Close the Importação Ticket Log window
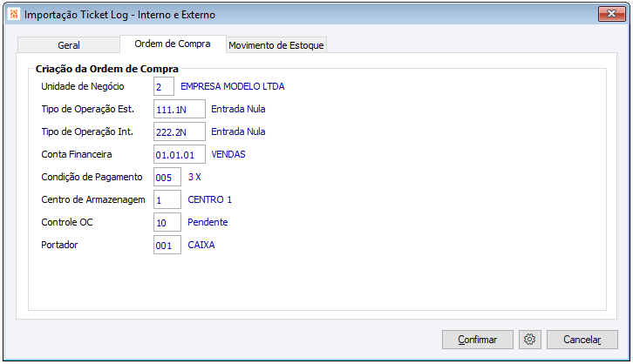633x364 pixels. click(611, 14)
